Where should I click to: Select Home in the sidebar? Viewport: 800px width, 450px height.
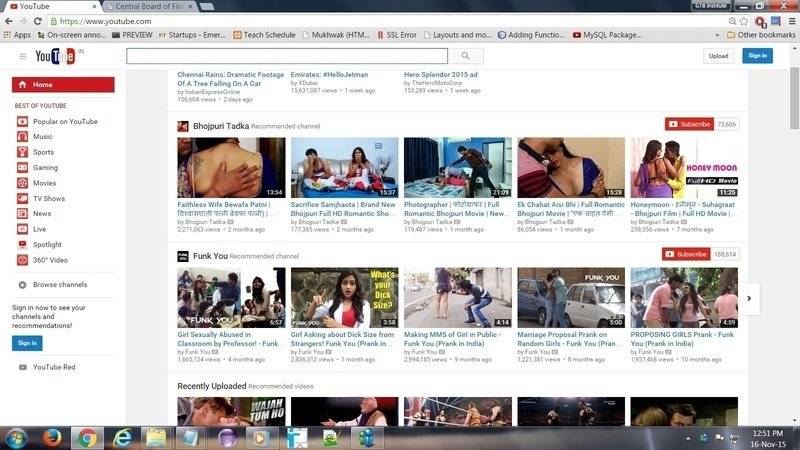pos(42,85)
